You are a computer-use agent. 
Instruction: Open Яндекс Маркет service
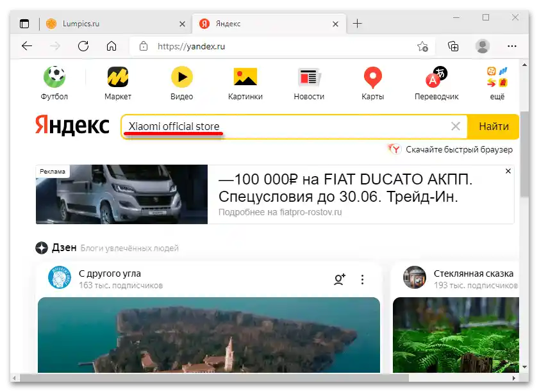(x=118, y=83)
